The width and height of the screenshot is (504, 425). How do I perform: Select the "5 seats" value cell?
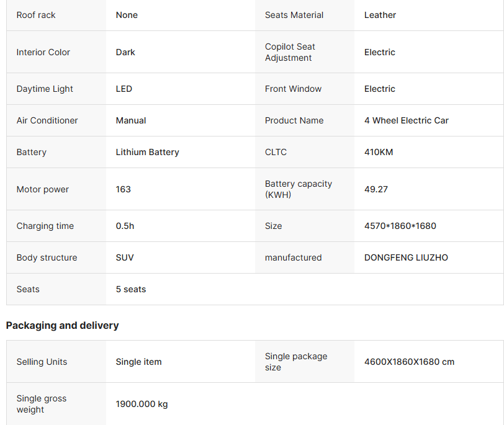click(131, 289)
